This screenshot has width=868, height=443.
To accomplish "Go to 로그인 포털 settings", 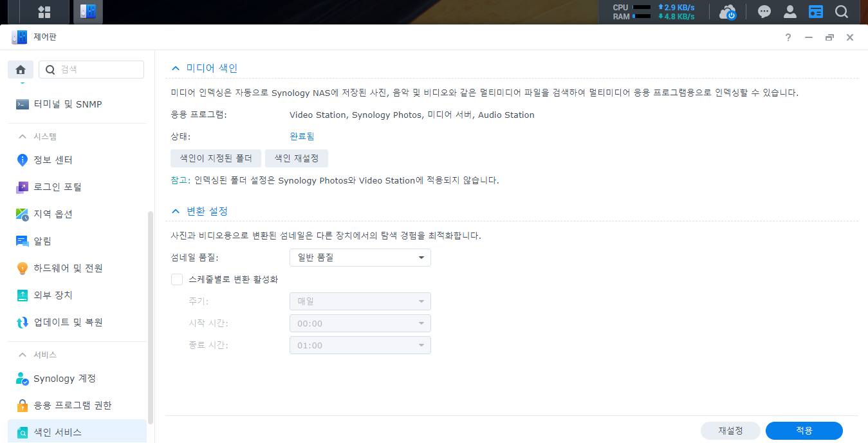I will (x=77, y=187).
